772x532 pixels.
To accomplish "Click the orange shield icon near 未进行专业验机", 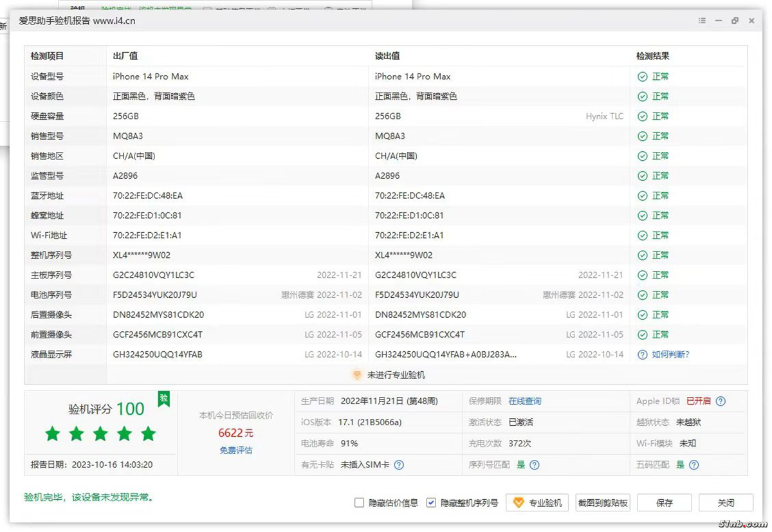I will (x=357, y=375).
